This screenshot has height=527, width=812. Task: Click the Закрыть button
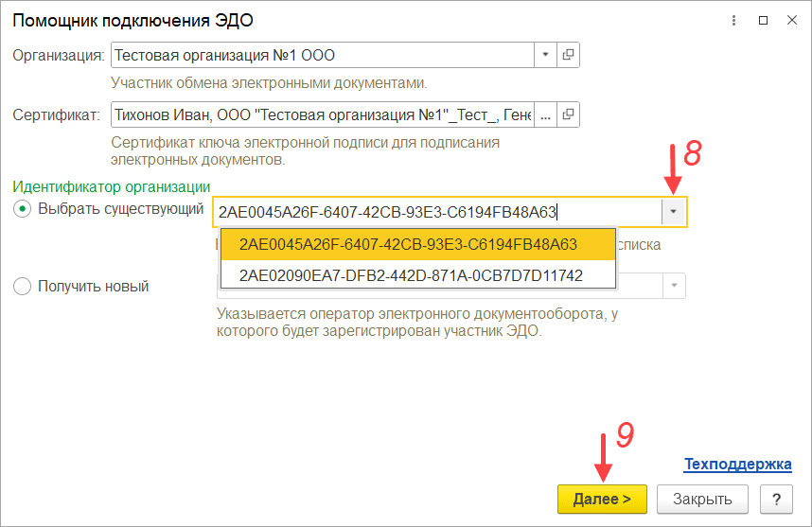[702, 499]
